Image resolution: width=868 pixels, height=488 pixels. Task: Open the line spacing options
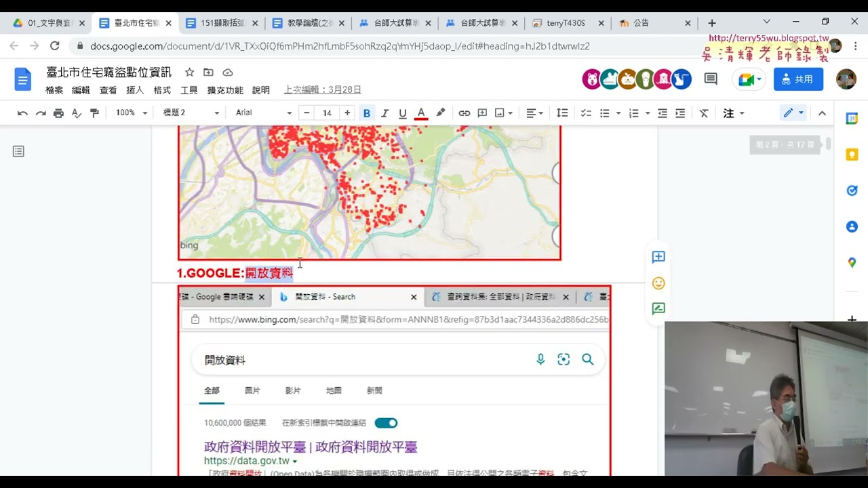[x=562, y=113]
